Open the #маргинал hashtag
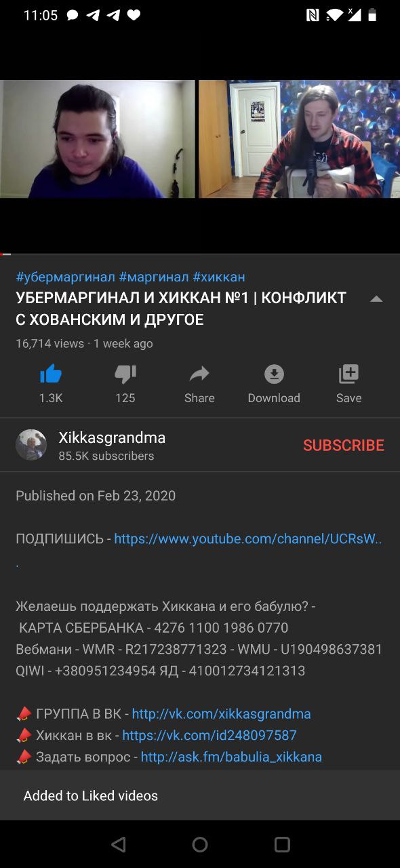 (x=154, y=277)
